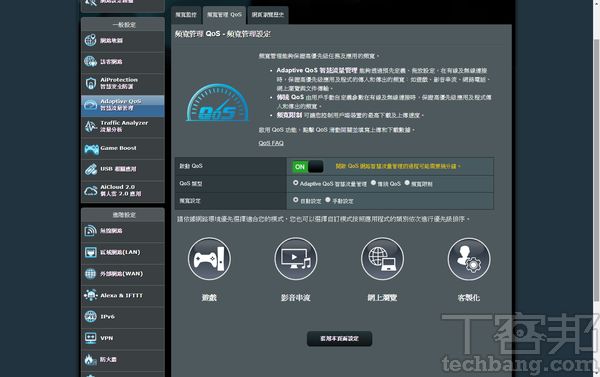Open the QoS FAQ link

(271, 143)
